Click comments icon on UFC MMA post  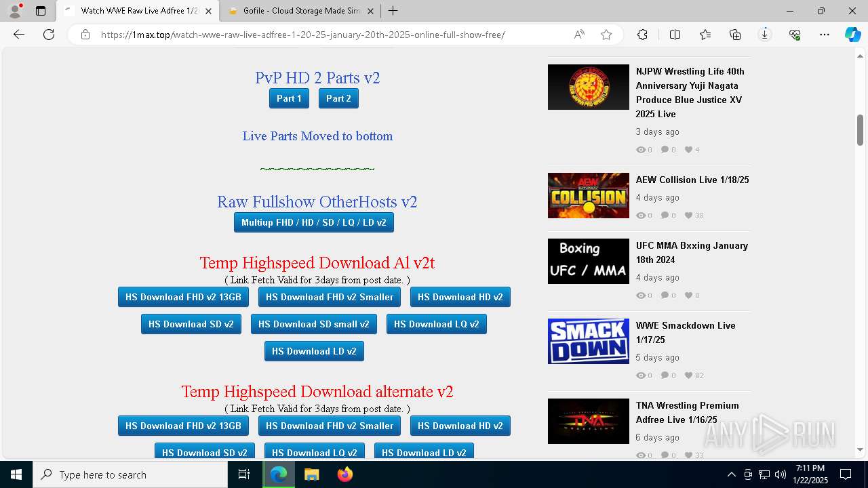click(665, 296)
